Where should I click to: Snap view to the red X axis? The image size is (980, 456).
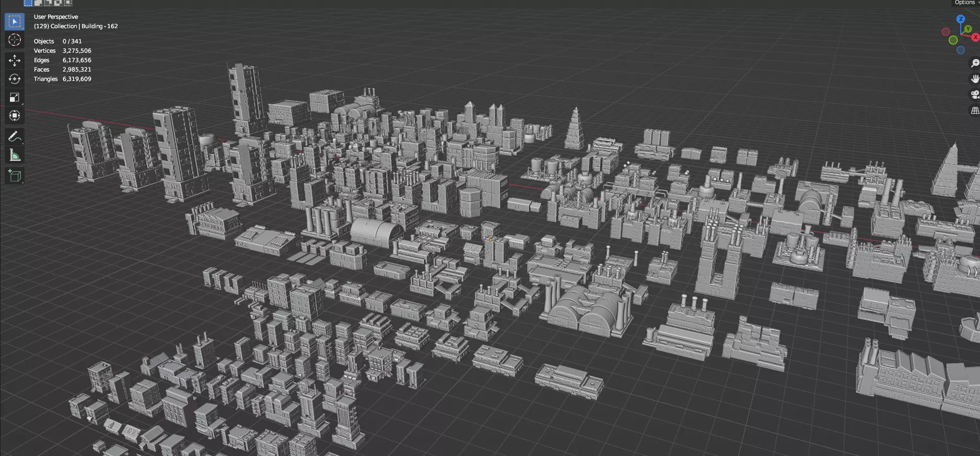click(975, 37)
